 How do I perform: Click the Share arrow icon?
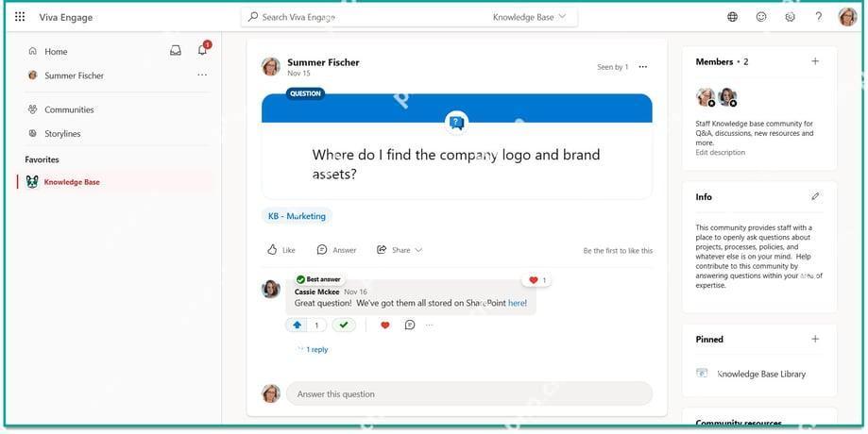(x=382, y=250)
